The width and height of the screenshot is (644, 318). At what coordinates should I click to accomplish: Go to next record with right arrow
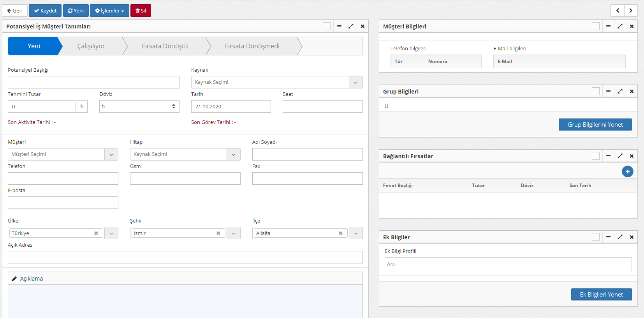pos(631,11)
